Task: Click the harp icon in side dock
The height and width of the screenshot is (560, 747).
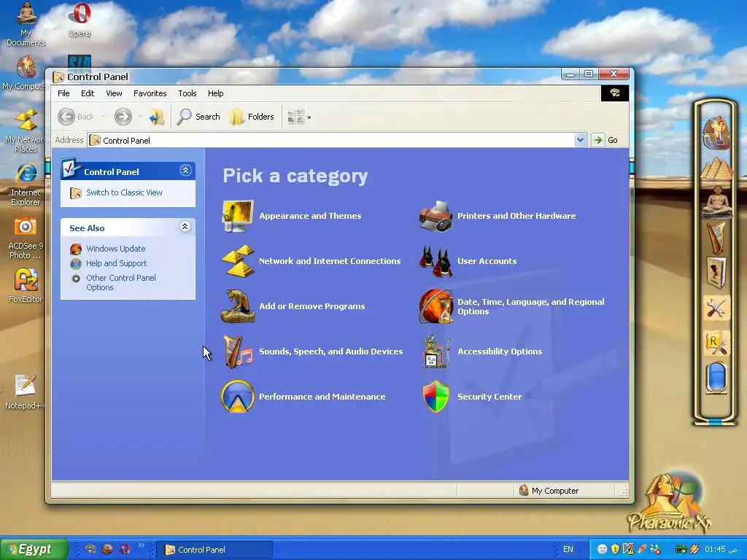Action: click(x=716, y=238)
